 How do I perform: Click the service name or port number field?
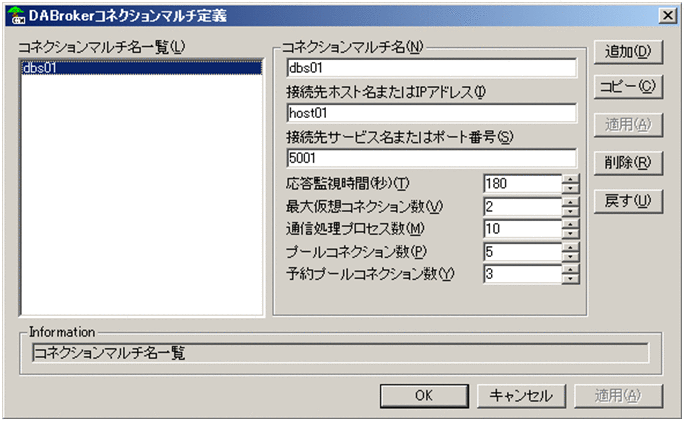(430, 158)
